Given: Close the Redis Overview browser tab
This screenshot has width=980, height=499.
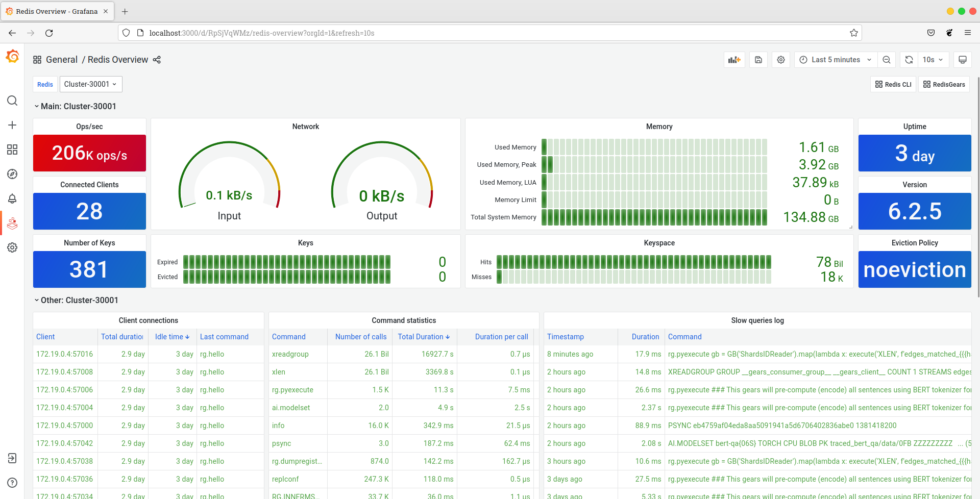Looking at the screenshot, I should 106,11.
